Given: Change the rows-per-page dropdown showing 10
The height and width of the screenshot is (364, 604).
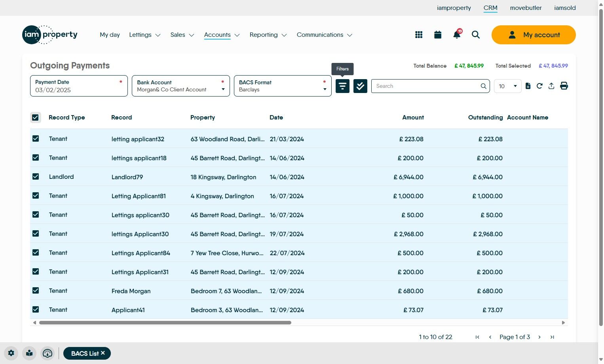Looking at the screenshot, I should 508,86.
